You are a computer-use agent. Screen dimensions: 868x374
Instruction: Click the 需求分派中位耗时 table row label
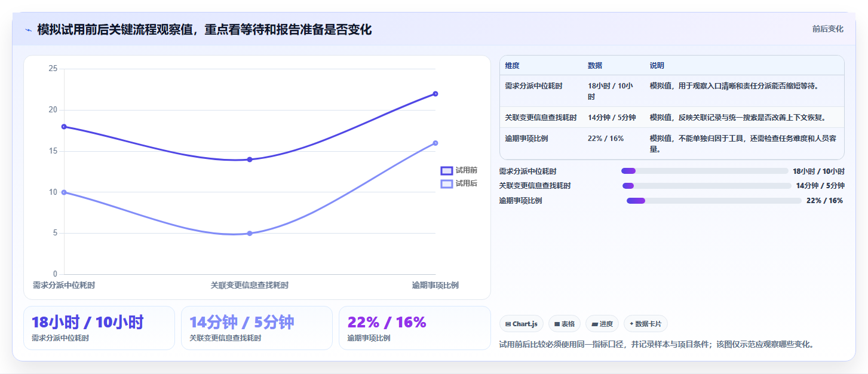click(533, 86)
